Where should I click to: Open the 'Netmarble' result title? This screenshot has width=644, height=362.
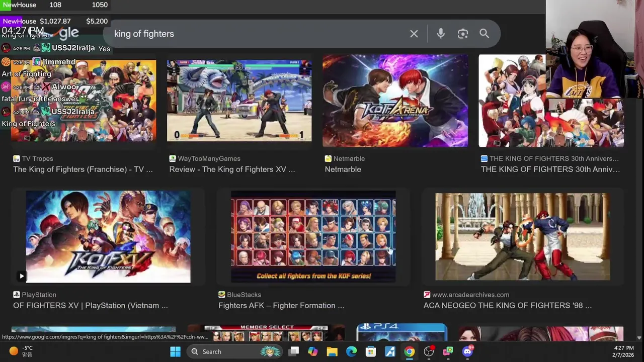coord(343,169)
